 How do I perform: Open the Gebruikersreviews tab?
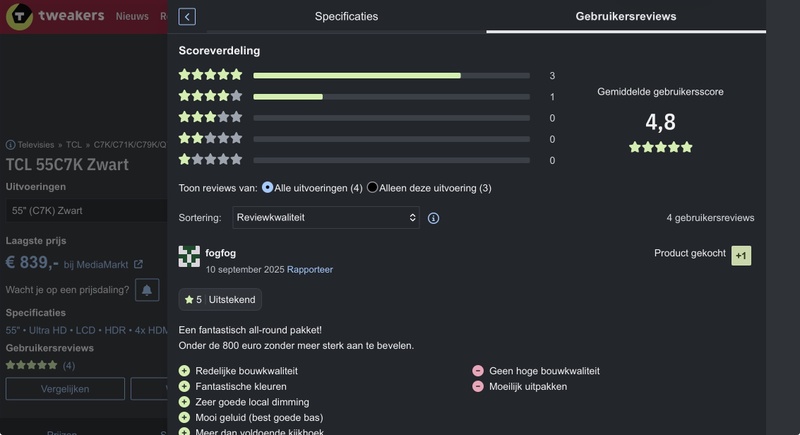[626, 16]
